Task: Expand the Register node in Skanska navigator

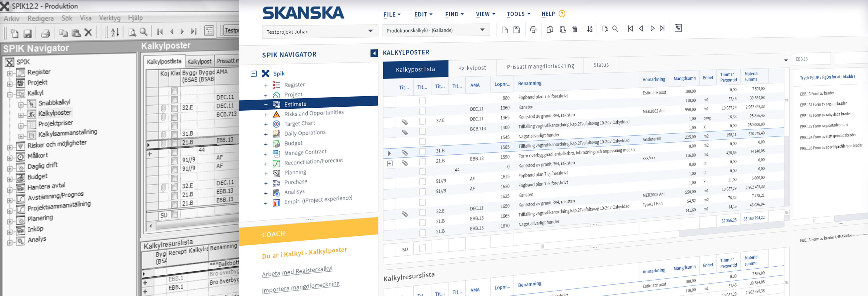Action: click(x=265, y=86)
